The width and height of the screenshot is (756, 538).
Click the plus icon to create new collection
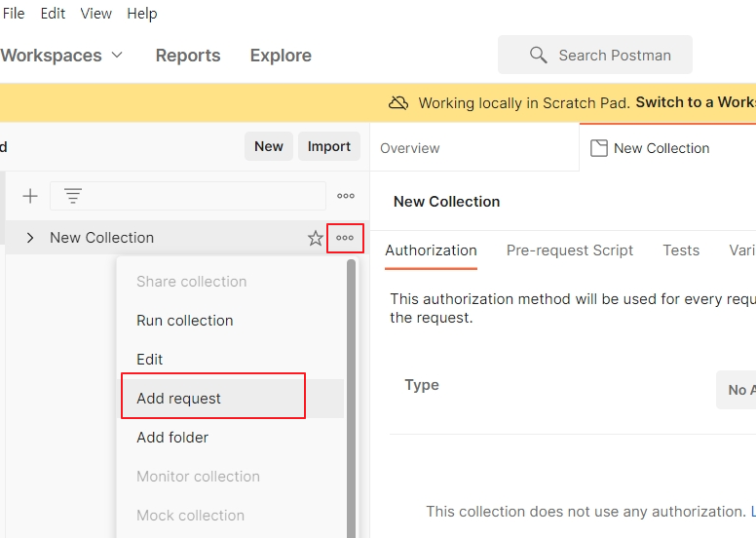[30, 196]
